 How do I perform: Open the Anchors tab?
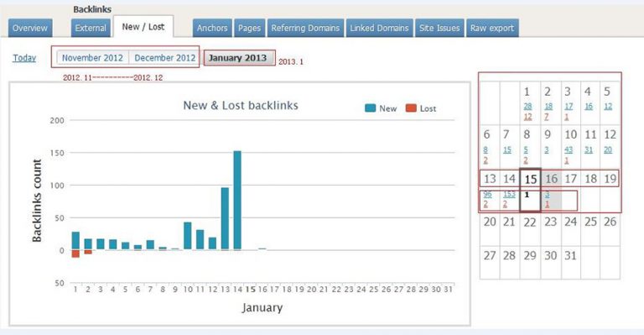212,28
